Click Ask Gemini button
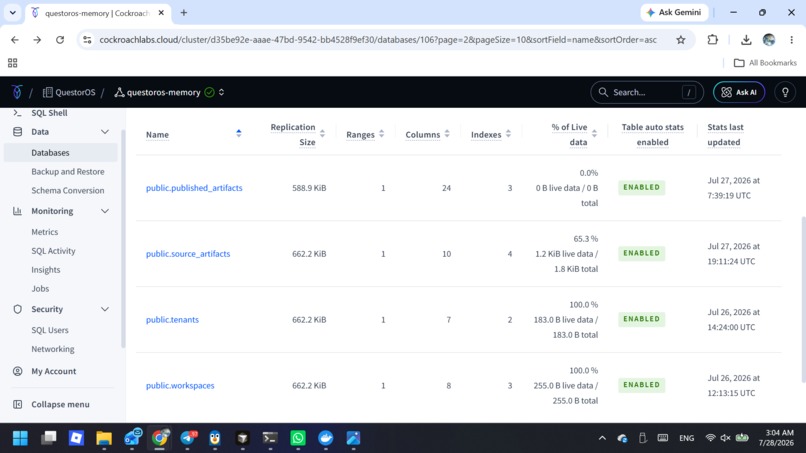The height and width of the screenshot is (453, 806). pyautogui.click(x=674, y=12)
